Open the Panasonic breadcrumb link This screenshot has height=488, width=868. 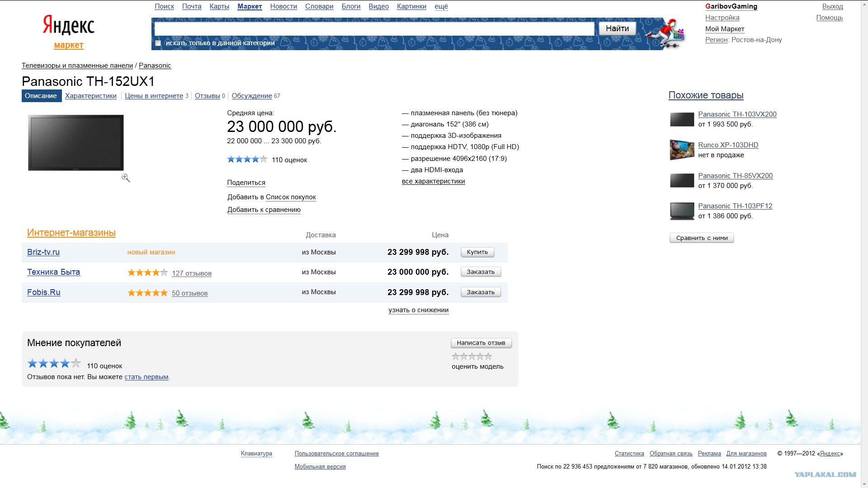click(155, 66)
